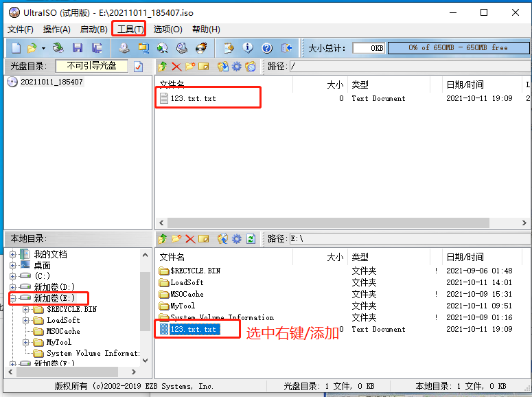Click the bootable disc status button
The height and width of the screenshot is (397, 532).
point(91,66)
